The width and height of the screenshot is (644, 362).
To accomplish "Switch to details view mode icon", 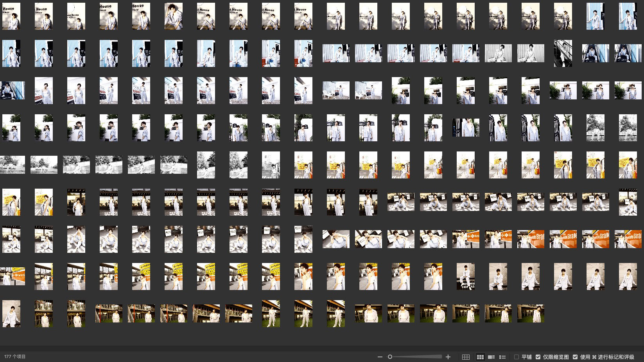I will pos(492,357).
